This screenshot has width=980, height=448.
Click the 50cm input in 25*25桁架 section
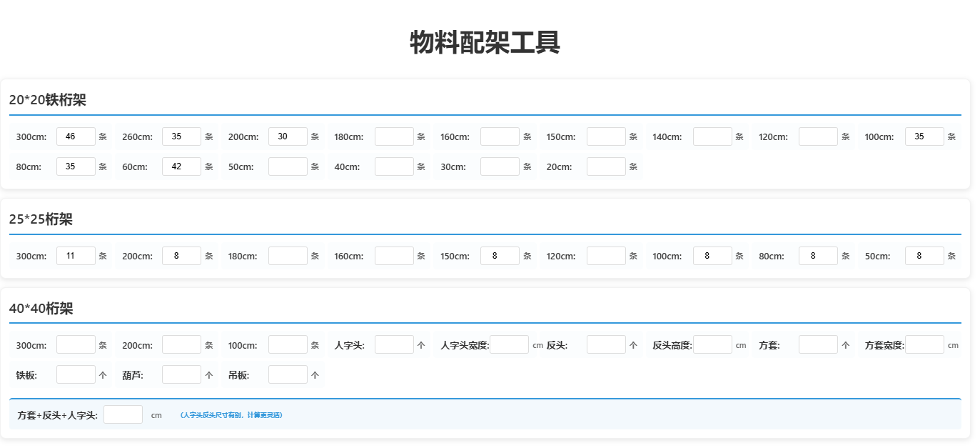[924, 256]
